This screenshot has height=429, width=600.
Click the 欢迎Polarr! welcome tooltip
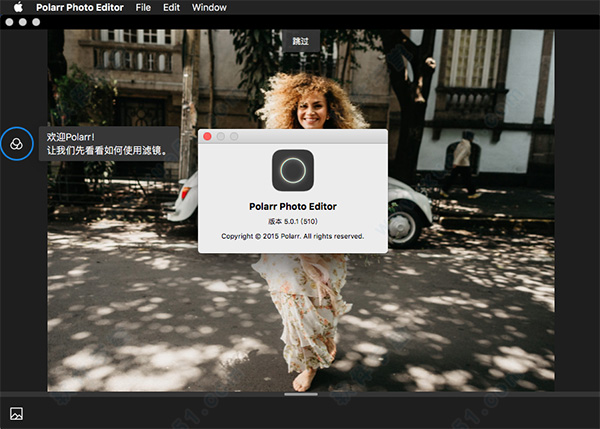pos(109,144)
